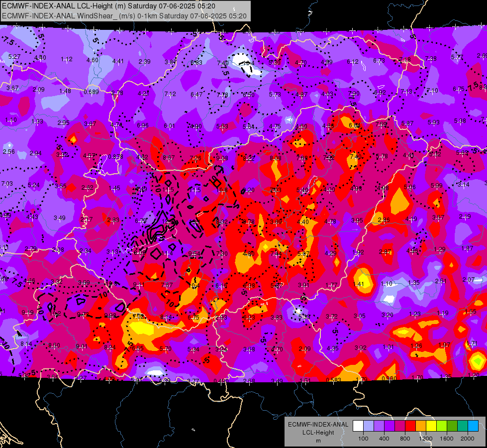Viewport: 487px width, 448px height.
Task: Click the wind shear value 9.98
Action: [110, 316]
